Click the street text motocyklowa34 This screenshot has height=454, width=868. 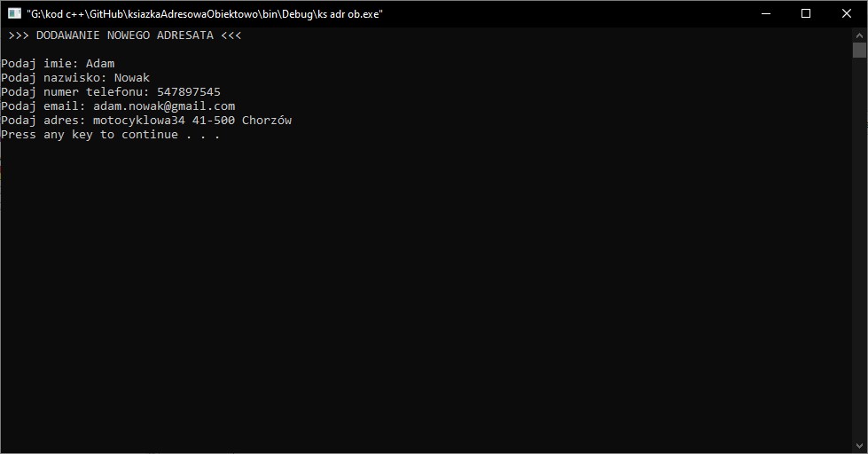[139, 121]
